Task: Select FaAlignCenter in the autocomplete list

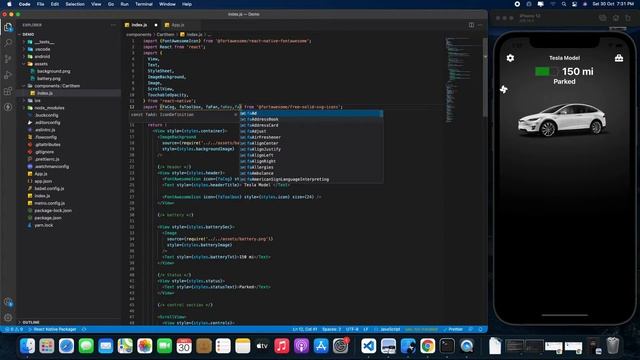Action: [x=311, y=143]
